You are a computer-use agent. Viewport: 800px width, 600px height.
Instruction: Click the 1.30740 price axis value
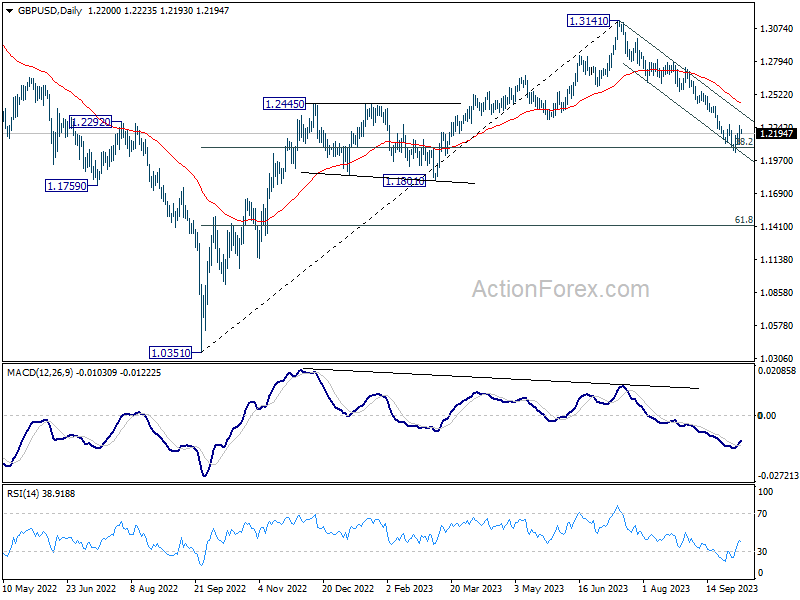pyautogui.click(x=777, y=29)
